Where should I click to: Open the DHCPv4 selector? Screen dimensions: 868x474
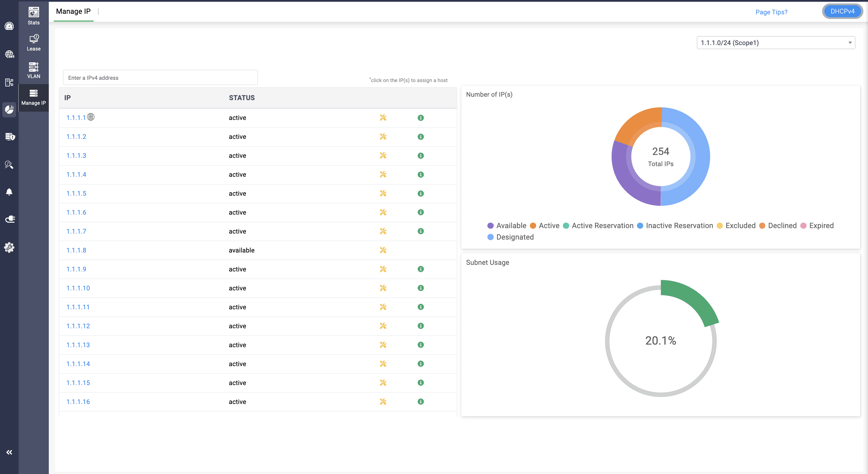842,11
